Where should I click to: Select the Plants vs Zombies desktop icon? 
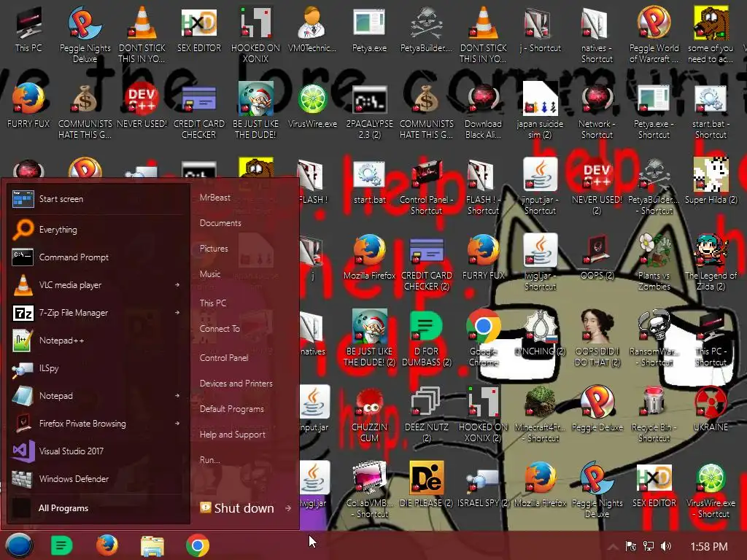coord(654,262)
